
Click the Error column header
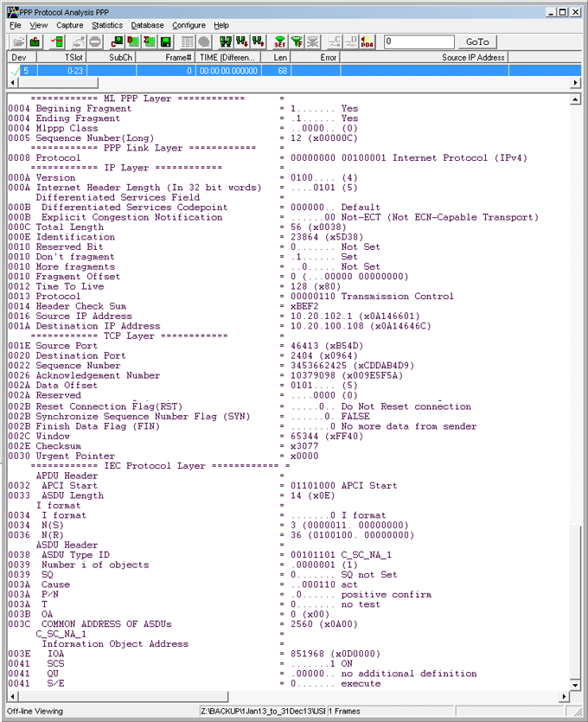328,57
